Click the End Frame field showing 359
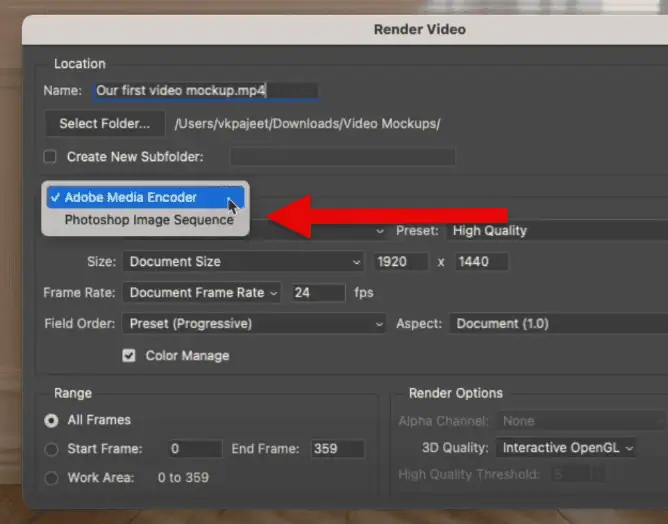668x524 pixels. (x=337, y=449)
